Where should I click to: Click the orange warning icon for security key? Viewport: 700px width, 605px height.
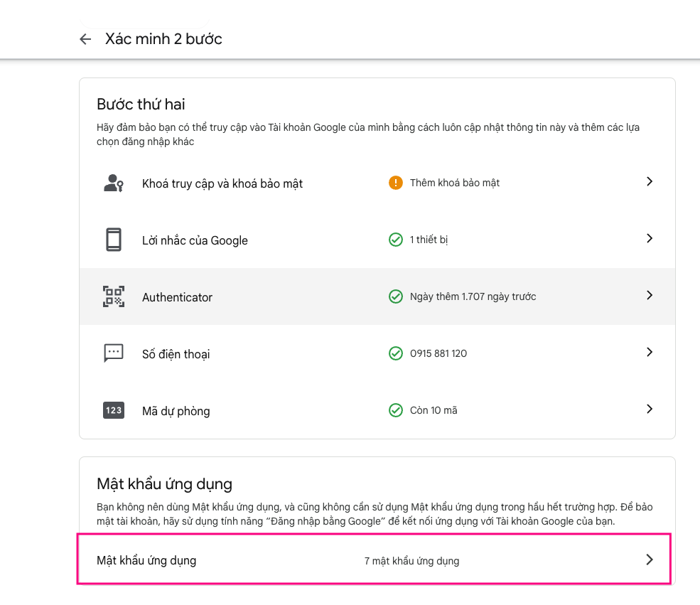(396, 183)
